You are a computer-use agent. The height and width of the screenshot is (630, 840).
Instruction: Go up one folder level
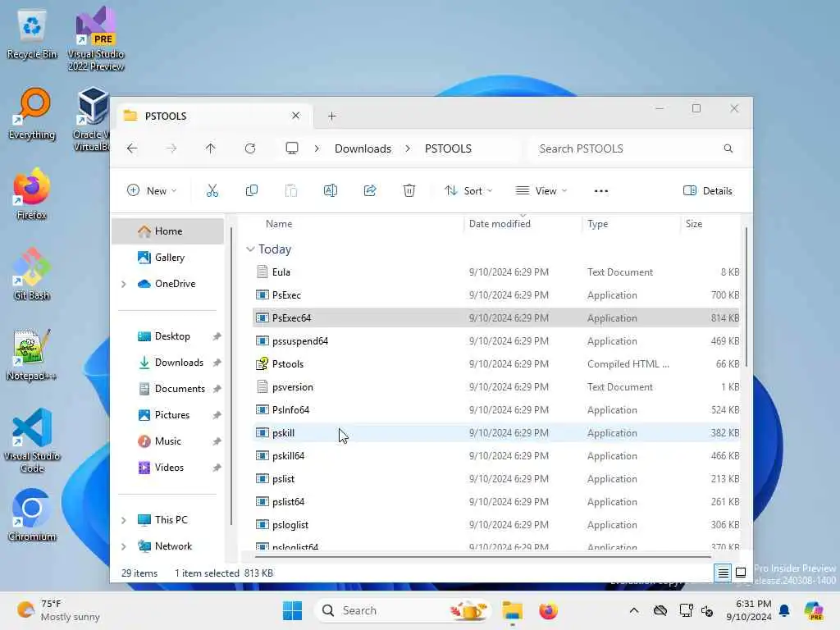pos(211,148)
